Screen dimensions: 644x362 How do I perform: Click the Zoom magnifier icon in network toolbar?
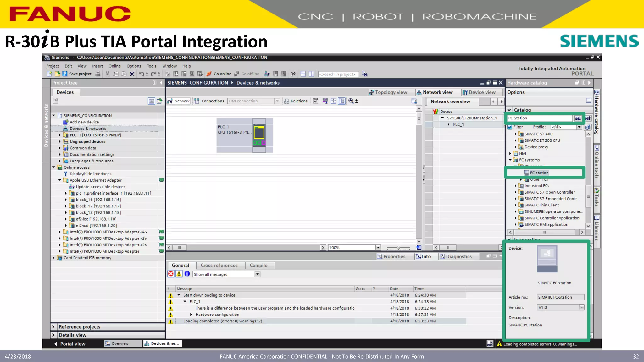click(x=351, y=101)
